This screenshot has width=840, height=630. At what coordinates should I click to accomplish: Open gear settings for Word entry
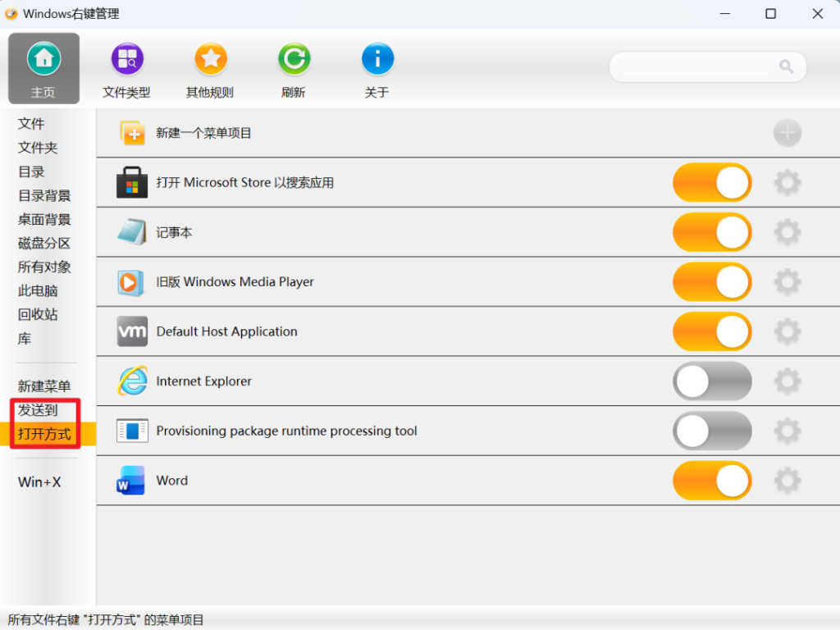coord(787,481)
